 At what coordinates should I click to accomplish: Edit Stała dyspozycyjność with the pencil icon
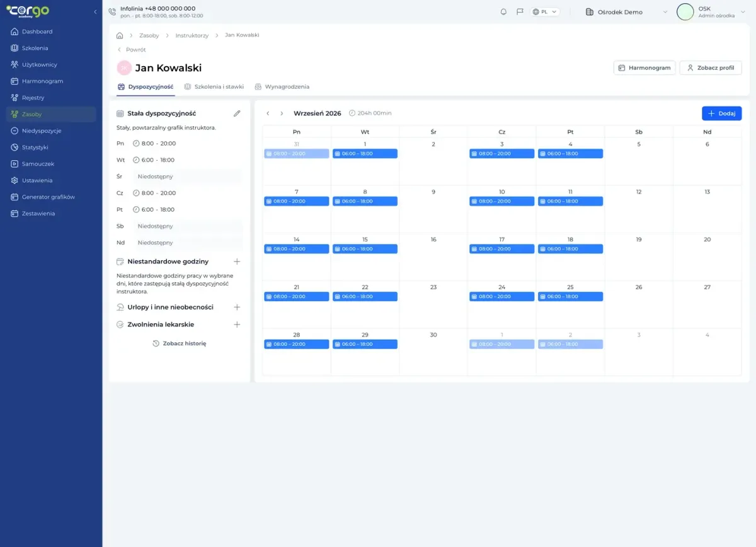click(x=237, y=113)
